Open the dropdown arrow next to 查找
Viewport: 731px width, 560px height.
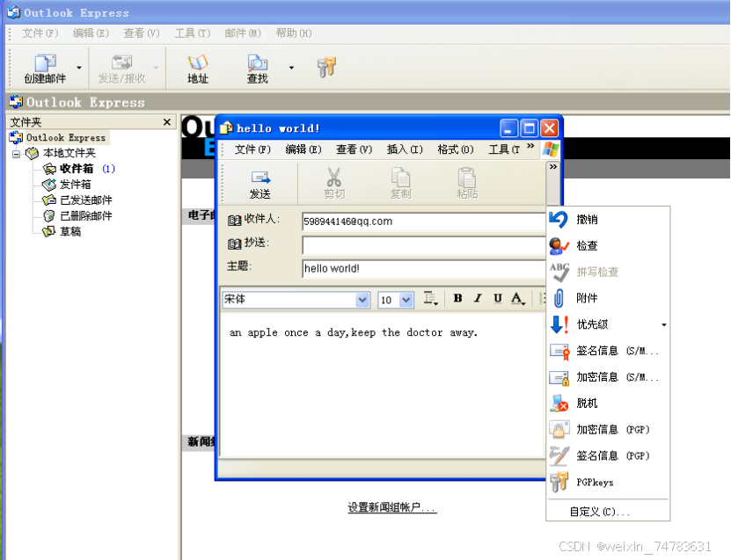pyautogui.click(x=291, y=68)
